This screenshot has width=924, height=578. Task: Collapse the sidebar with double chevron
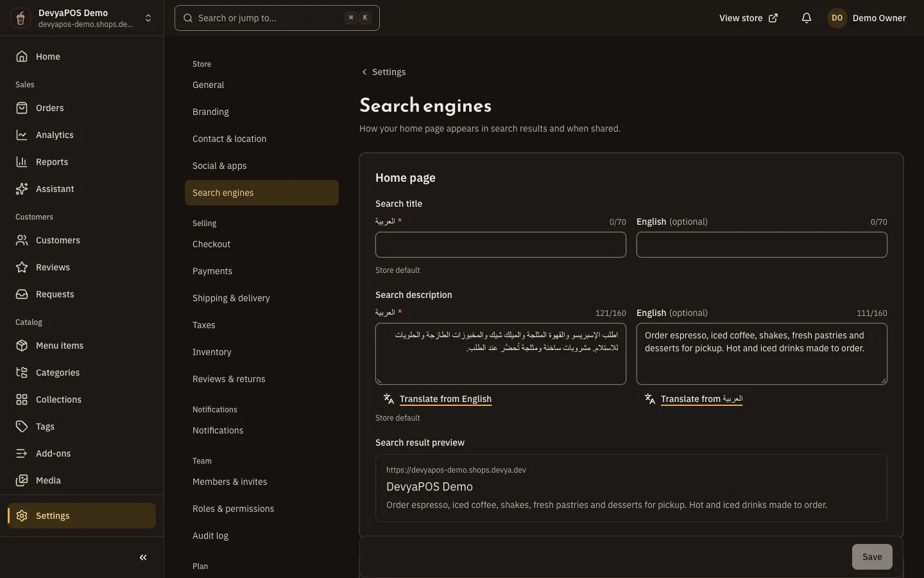(x=143, y=557)
